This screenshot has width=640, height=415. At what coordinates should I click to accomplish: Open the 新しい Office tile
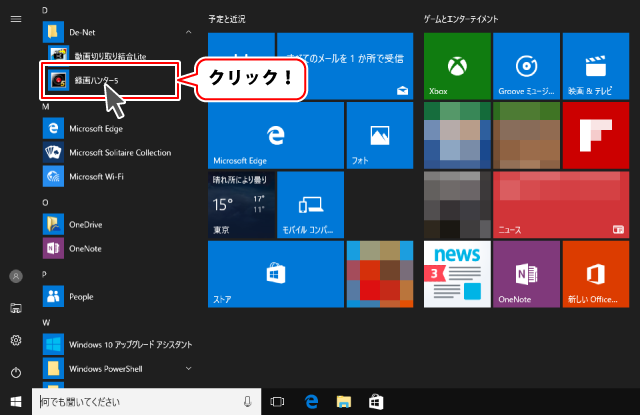pyautogui.click(x=596, y=274)
